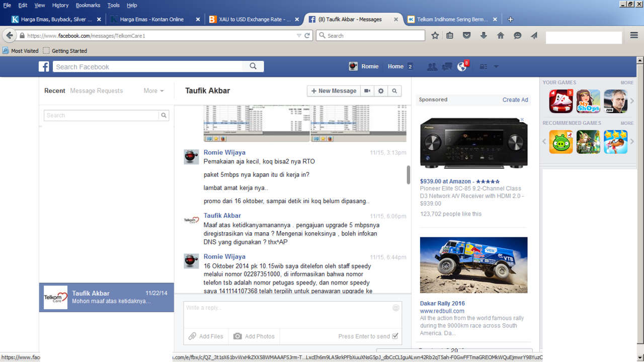Select the Recent messages tab

point(55,91)
